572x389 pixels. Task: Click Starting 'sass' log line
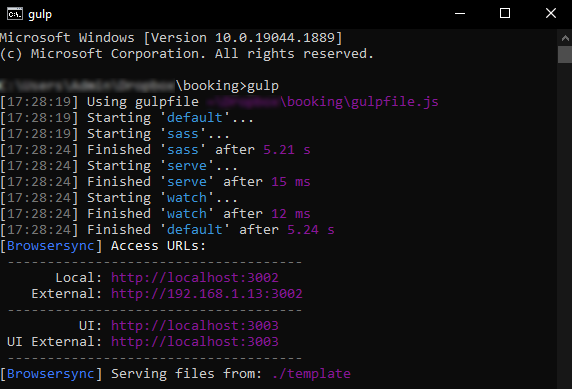115,134
